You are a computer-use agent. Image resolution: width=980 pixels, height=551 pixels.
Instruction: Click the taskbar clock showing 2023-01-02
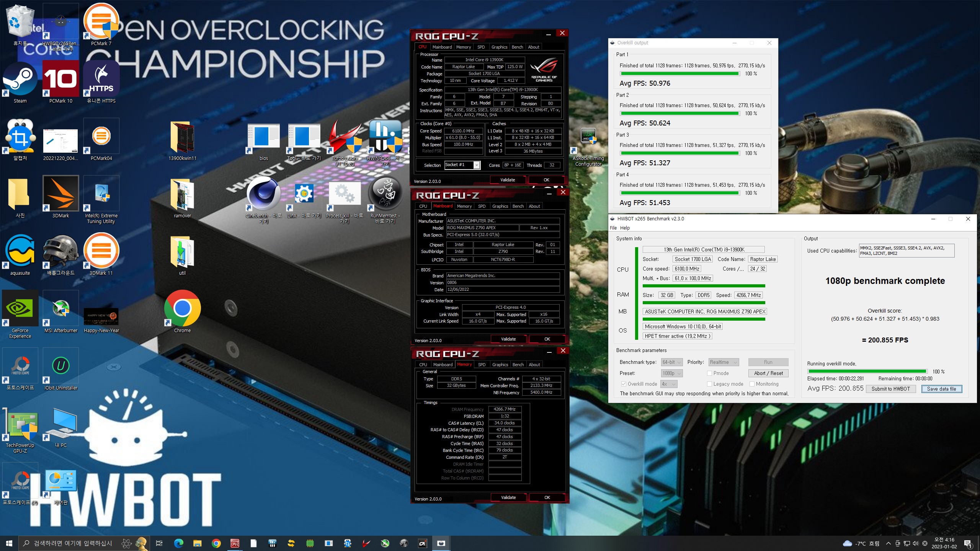tap(944, 543)
